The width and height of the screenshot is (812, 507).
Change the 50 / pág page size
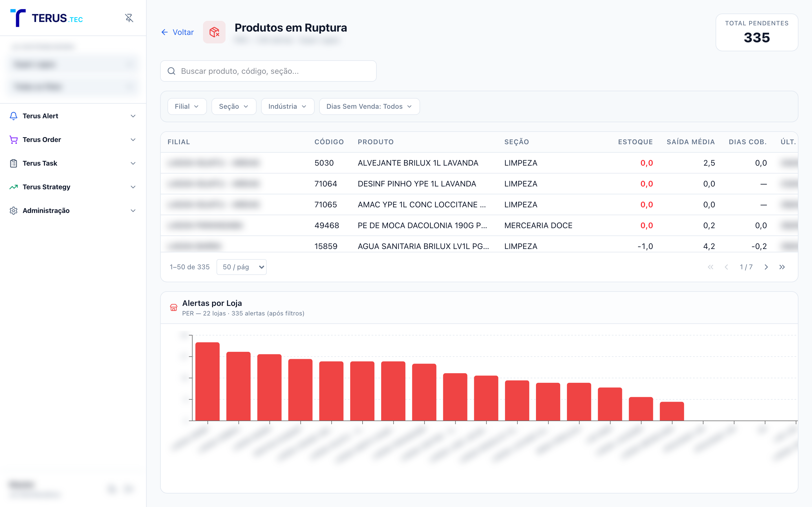[x=242, y=267]
